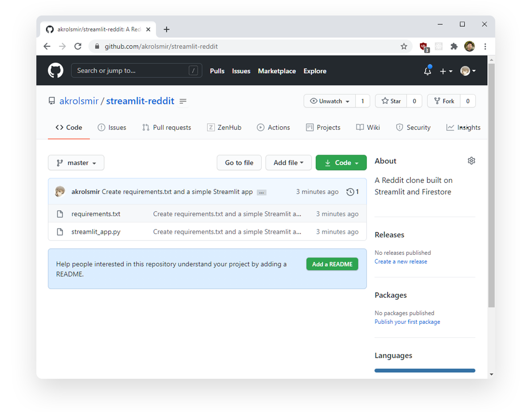532x412 pixels.
Task: Bookmark this page with the star
Action: tap(404, 47)
